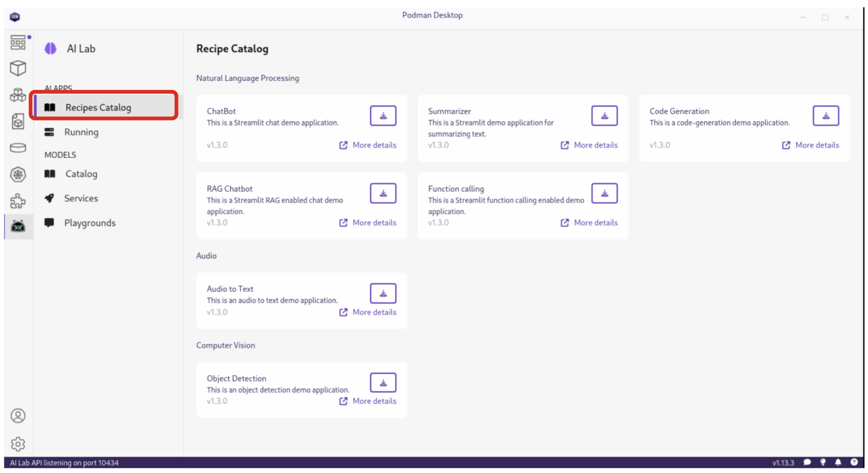Click the notifications bell in status bar
The height and width of the screenshot is (473, 868).
[838, 462]
